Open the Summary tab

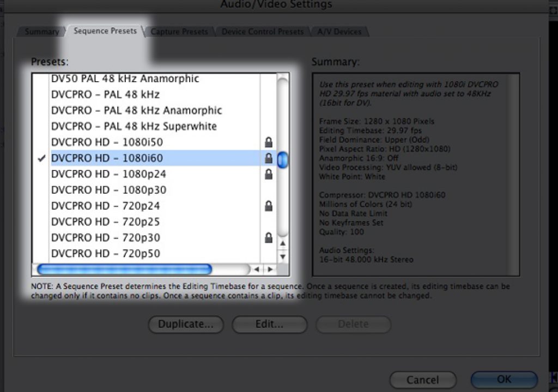click(x=41, y=32)
